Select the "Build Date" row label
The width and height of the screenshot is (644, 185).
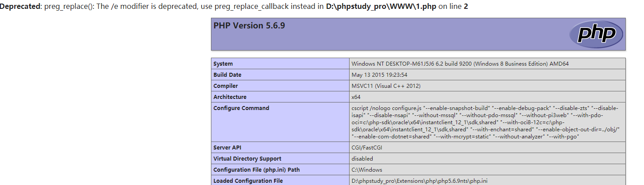pos(227,75)
